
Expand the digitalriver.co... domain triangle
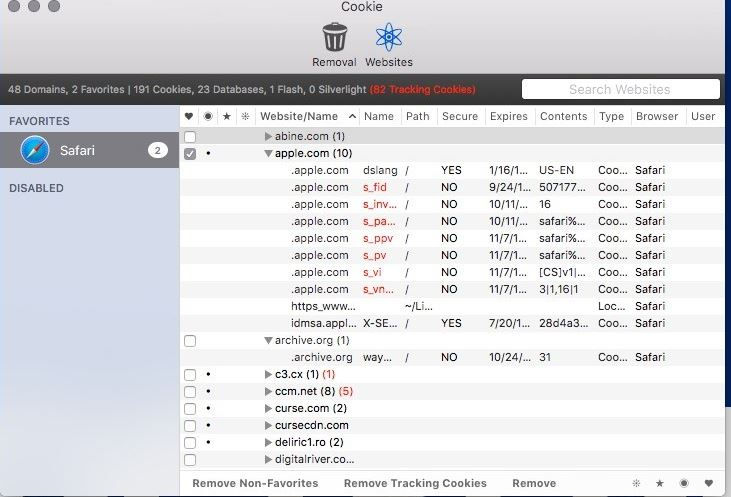[x=268, y=459]
